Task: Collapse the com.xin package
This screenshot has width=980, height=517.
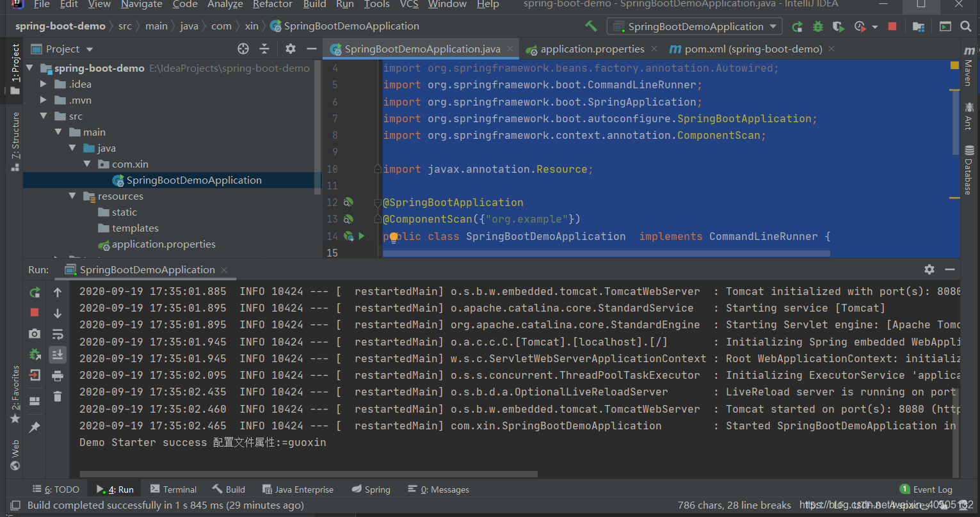Action: click(x=87, y=164)
